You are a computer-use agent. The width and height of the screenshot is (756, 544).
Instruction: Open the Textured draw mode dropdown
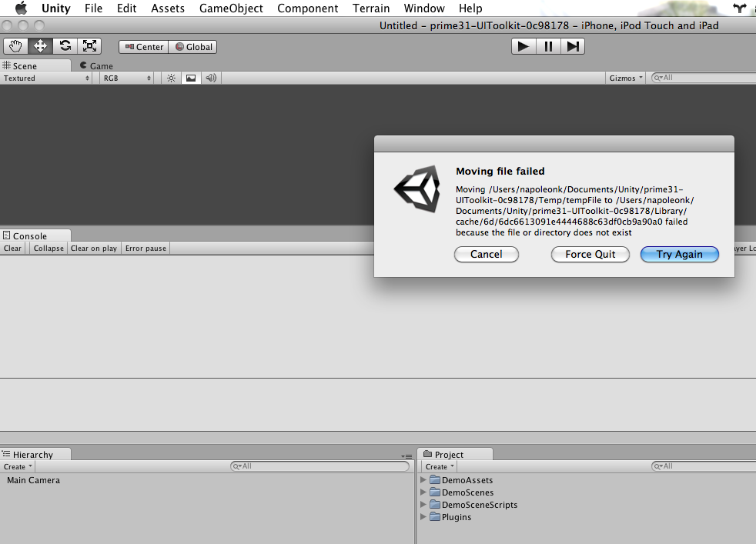(x=46, y=78)
